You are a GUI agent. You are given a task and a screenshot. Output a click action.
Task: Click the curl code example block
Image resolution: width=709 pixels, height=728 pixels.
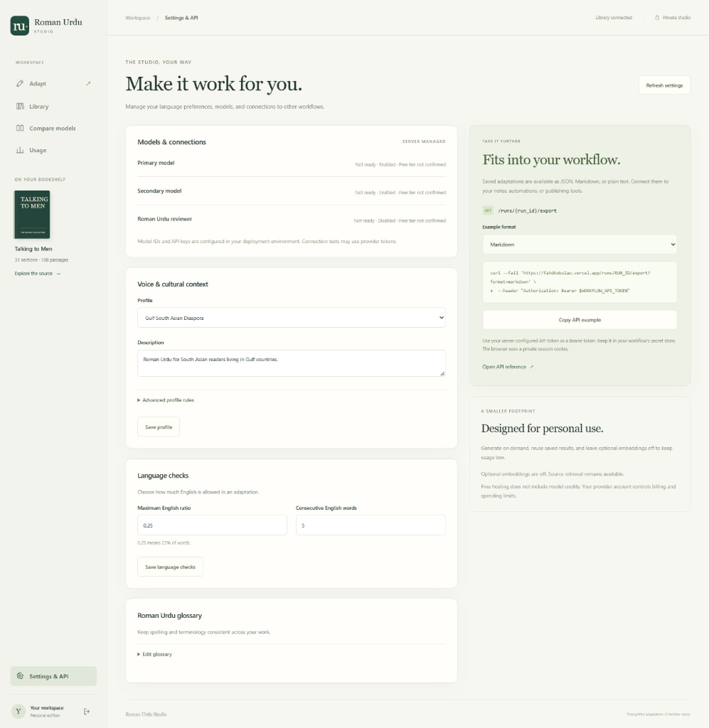point(580,282)
